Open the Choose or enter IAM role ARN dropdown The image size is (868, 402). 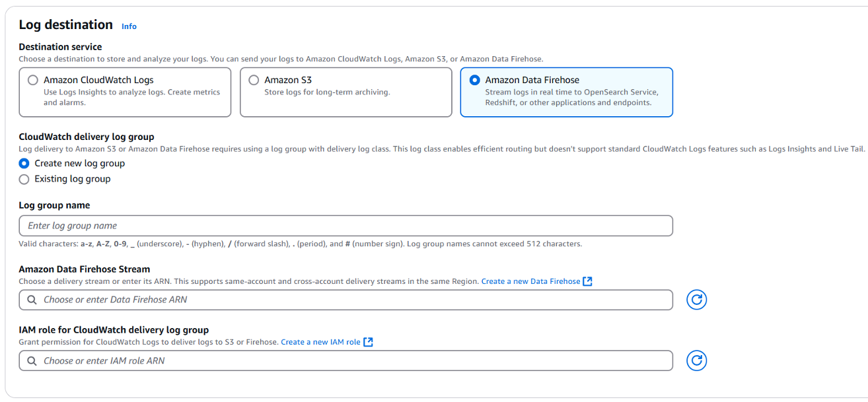coord(346,360)
